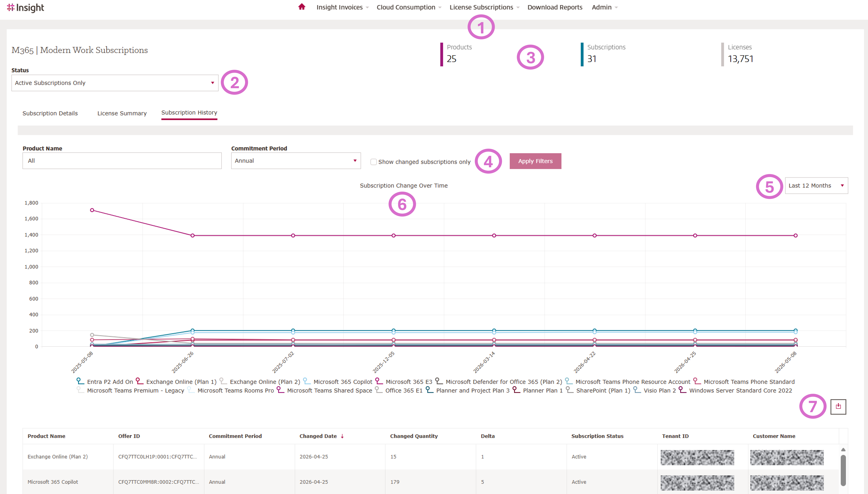The width and height of the screenshot is (868, 494).
Task: Toggle Exchange Online (Plan 2) legend series
Action: 260,382
